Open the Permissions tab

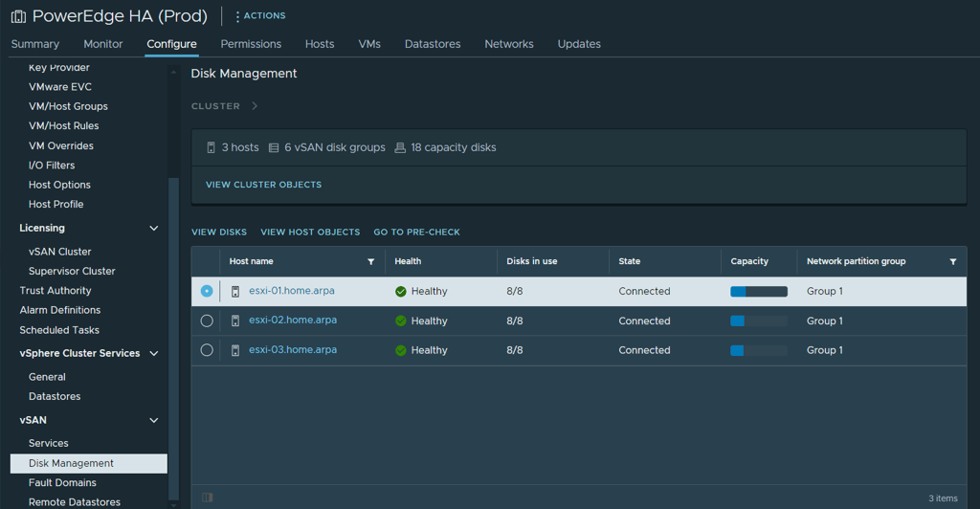(x=251, y=44)
